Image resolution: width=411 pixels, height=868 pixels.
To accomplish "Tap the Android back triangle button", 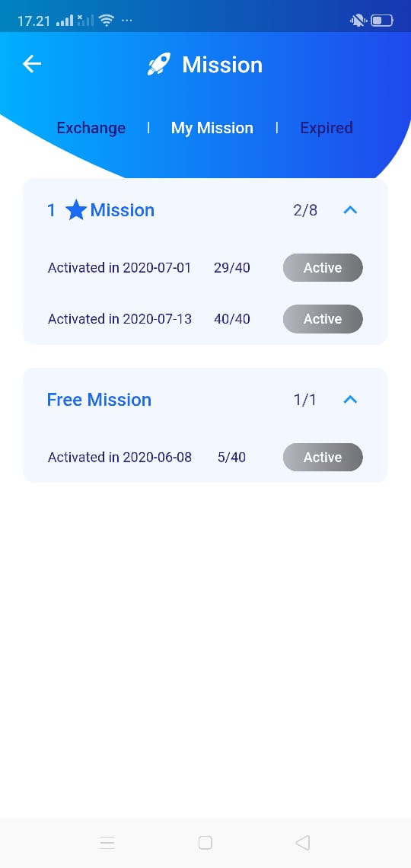I will click(x=303, y=843).
